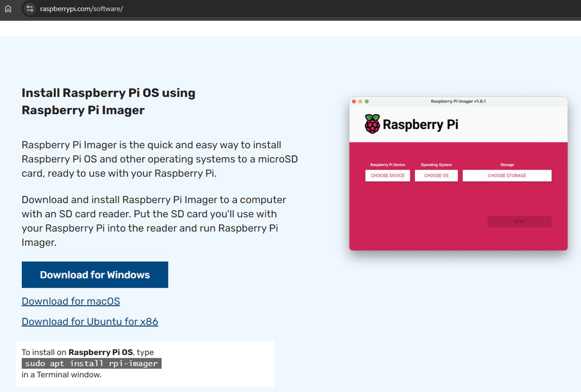Click the Raspberry Pi Imager v1.8.1 title text
Screen dimensions: 581x392
[x=458, y=101]
